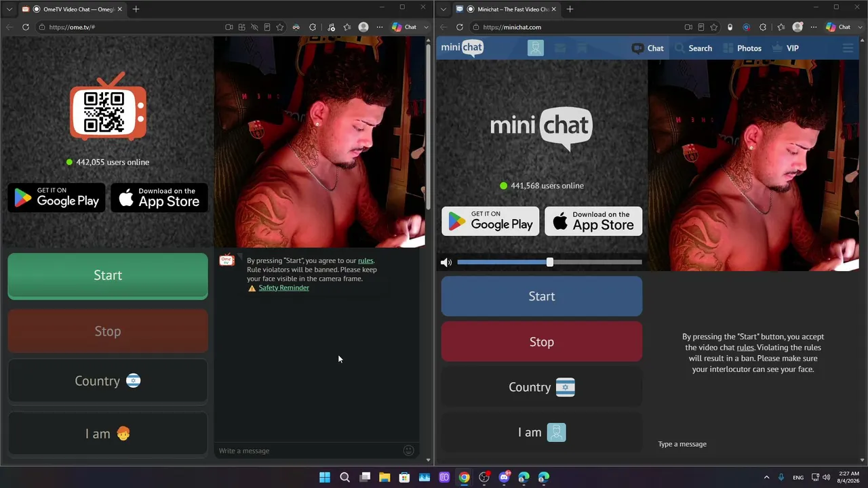Viewport: 868px width, 488px height.
Task: Mute the Minichat volume speaker icon
Action: click(446, 262)
